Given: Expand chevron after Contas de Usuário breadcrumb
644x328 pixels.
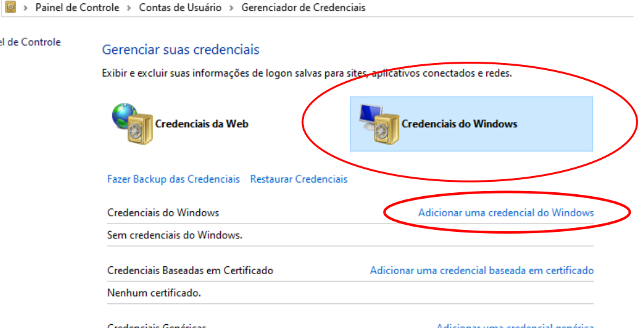Looking at the screenshot, I should [231, 8].
